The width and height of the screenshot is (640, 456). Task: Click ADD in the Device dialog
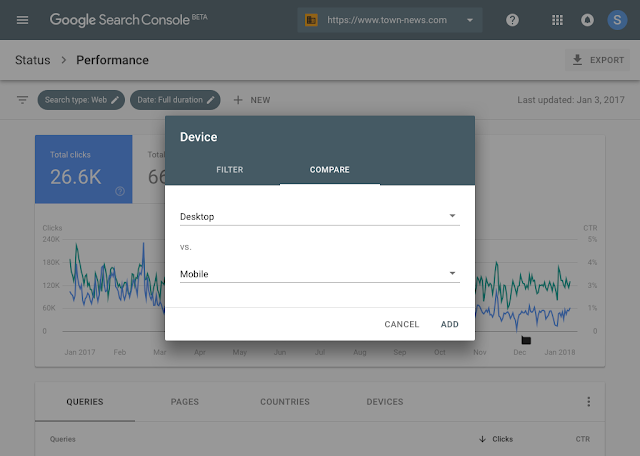pyautogui.click(x=449, y=324)
